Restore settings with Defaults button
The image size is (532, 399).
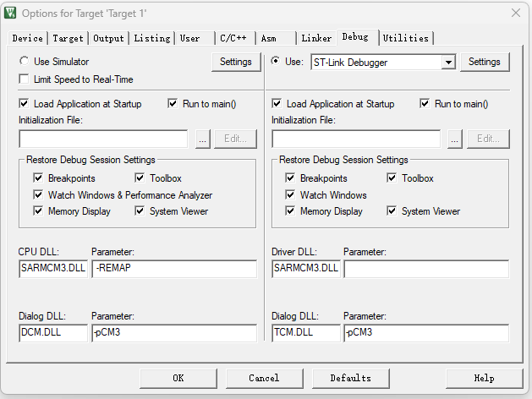tap(350, 379)
